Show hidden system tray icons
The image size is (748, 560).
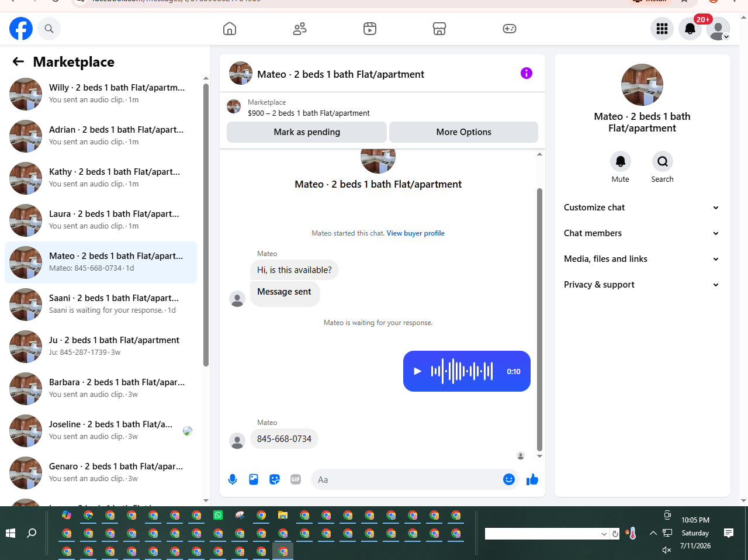[653, 533]
